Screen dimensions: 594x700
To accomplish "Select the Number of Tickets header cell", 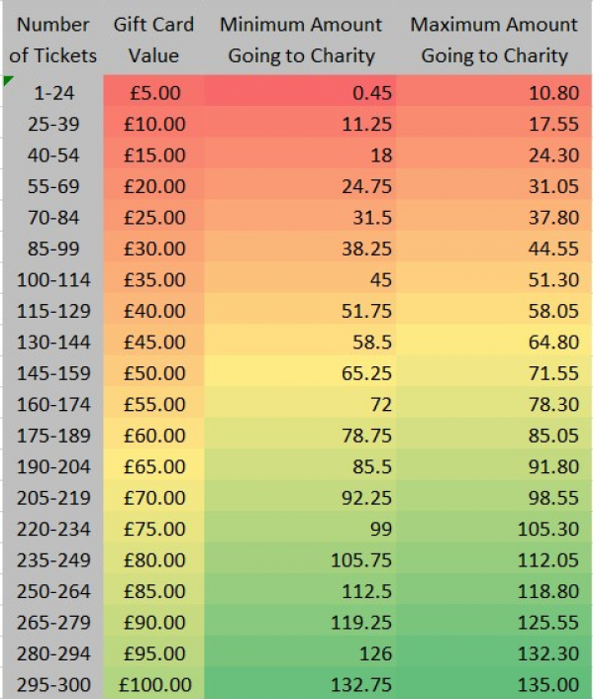I will pos(53,40).
